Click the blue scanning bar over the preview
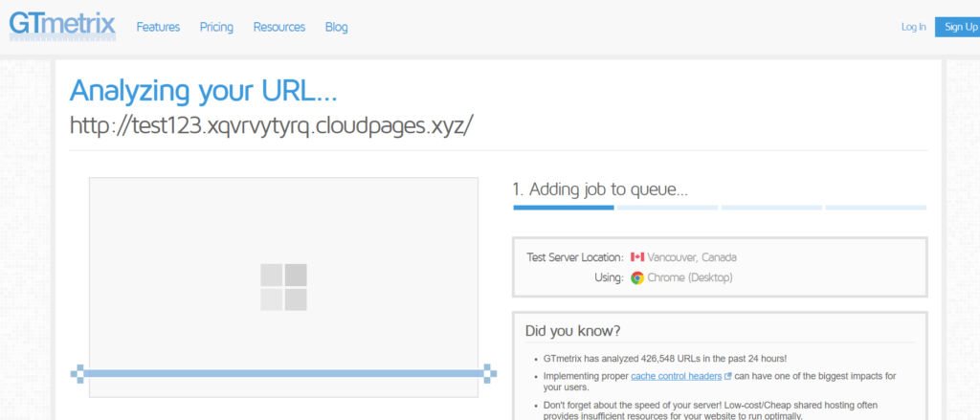Viewport: 980px width, 420px height. click(x=283, y=374)
